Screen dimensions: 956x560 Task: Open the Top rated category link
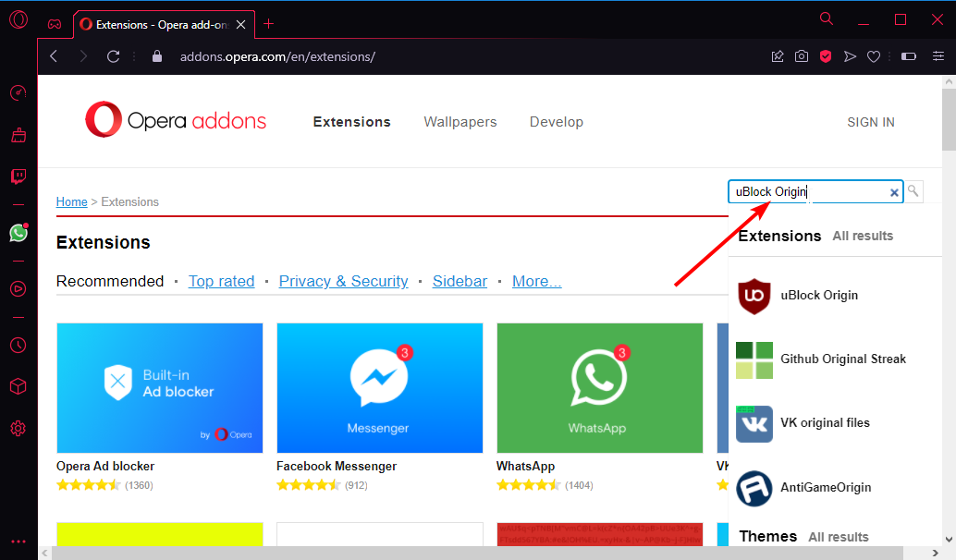[x=221, y=281]
